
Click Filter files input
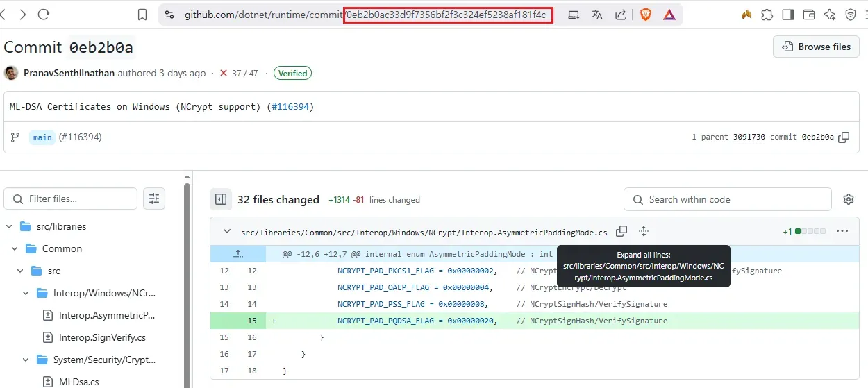pos(71,199)
